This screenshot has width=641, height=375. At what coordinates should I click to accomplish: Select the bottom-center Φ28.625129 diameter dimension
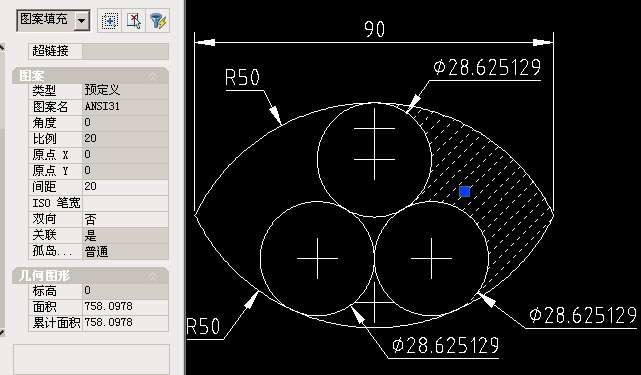(x=446, y=346)
